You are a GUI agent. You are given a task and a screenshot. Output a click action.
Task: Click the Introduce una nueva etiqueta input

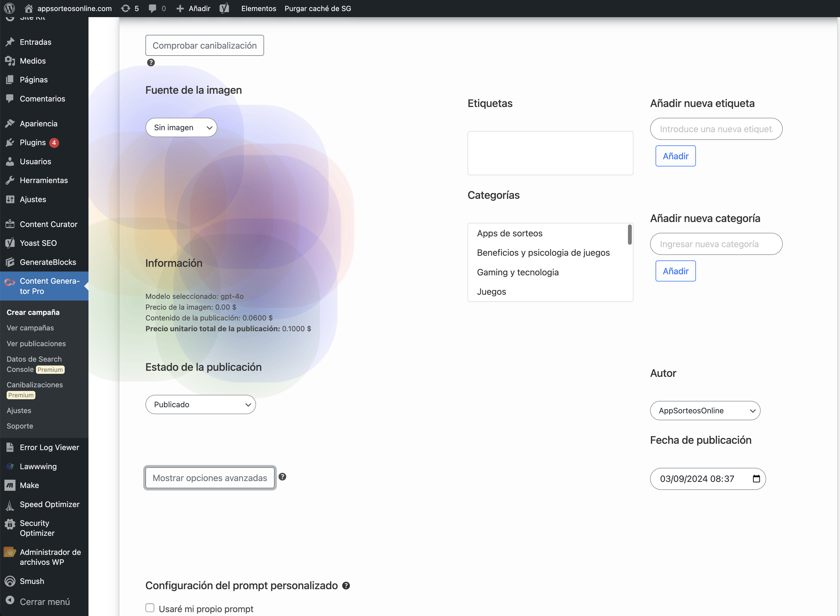coord(716,129)
